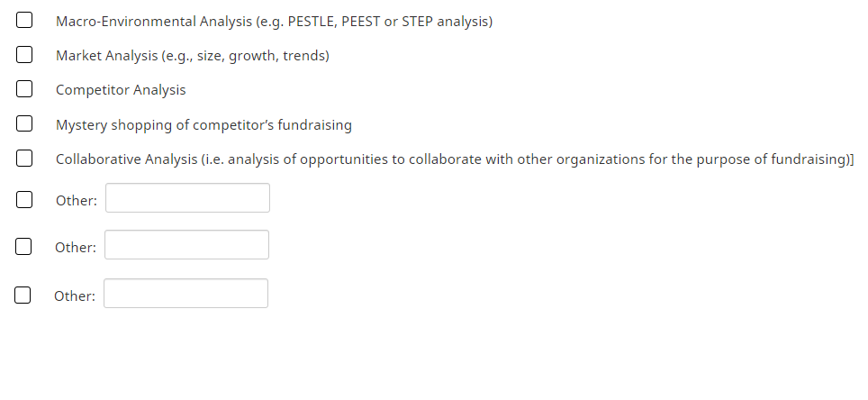Click the last 'Other:' label

point(75,295)
